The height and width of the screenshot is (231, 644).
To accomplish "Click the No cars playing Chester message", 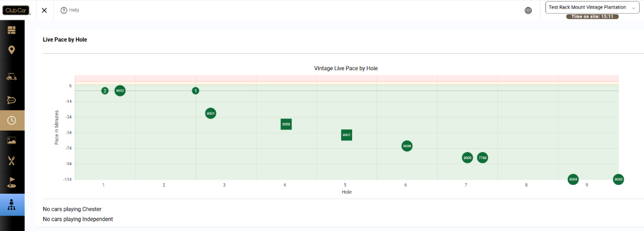I will pyautogui.click(x=72, y=209).
